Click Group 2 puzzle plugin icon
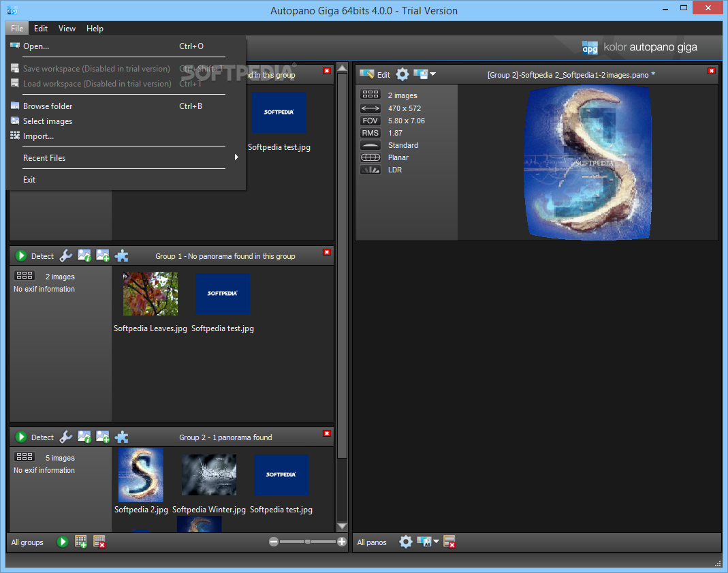Viewport: 728px width, 573px height. (x=122, y=437)
